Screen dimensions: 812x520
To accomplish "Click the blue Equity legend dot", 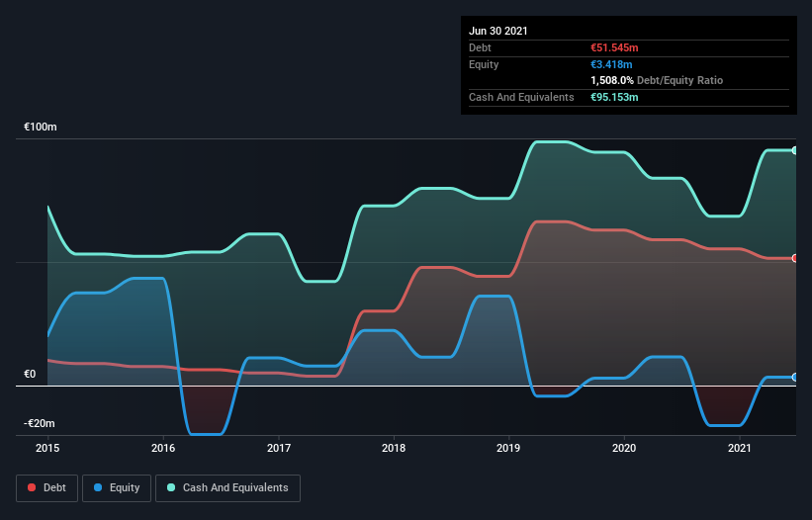I will (98, 487).
